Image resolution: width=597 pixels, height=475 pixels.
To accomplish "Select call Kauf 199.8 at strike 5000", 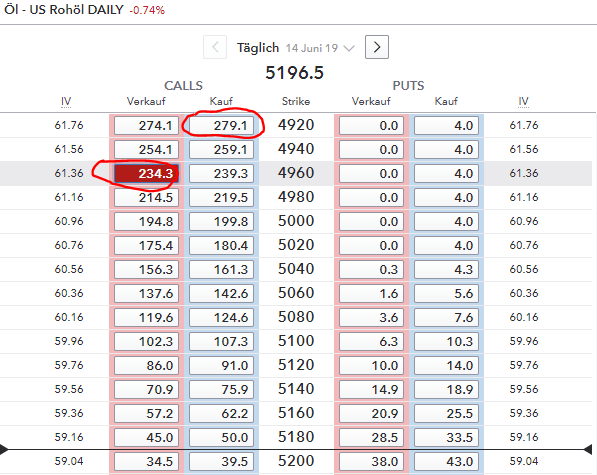I will coord(222,222).
